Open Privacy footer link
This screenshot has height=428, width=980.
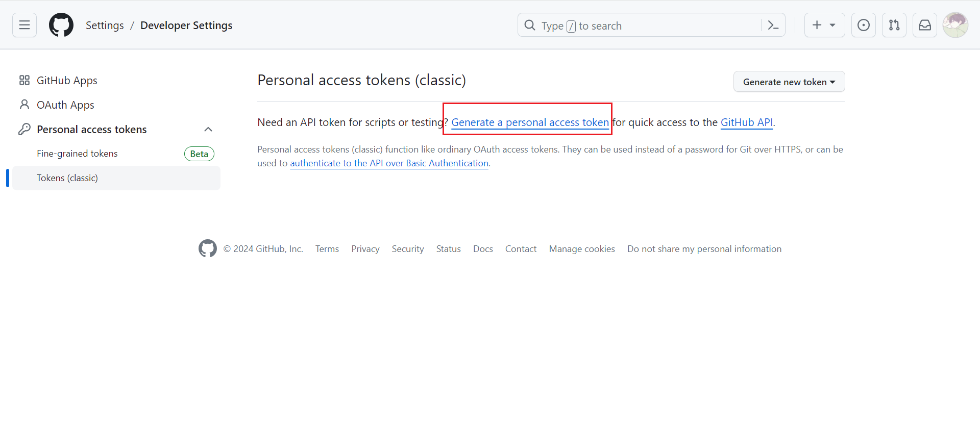[365, 249]
